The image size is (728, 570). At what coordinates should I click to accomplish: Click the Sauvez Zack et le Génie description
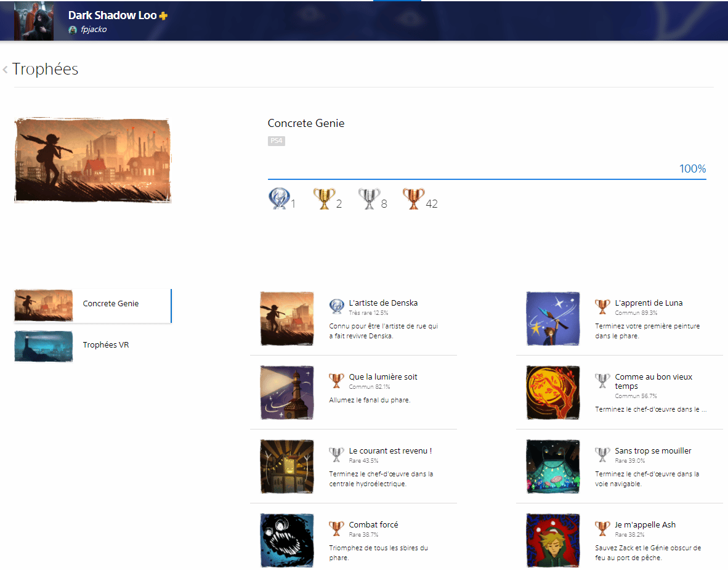pos(648,553)
